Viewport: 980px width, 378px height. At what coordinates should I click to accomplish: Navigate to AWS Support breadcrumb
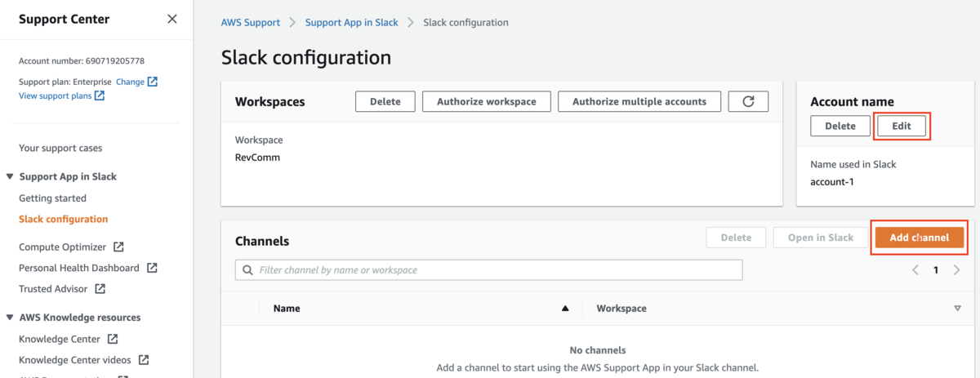[x=250, y=22]
